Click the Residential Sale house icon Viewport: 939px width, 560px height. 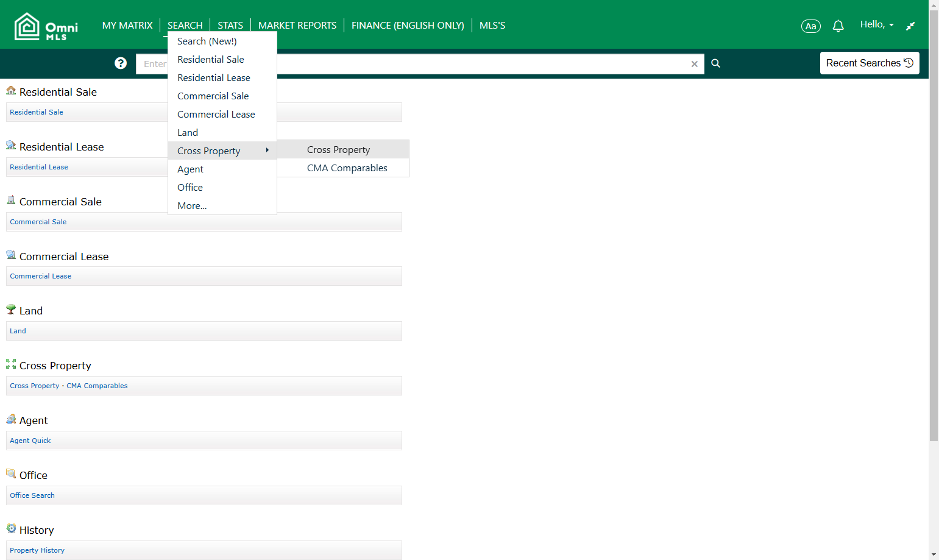[11, 91]
